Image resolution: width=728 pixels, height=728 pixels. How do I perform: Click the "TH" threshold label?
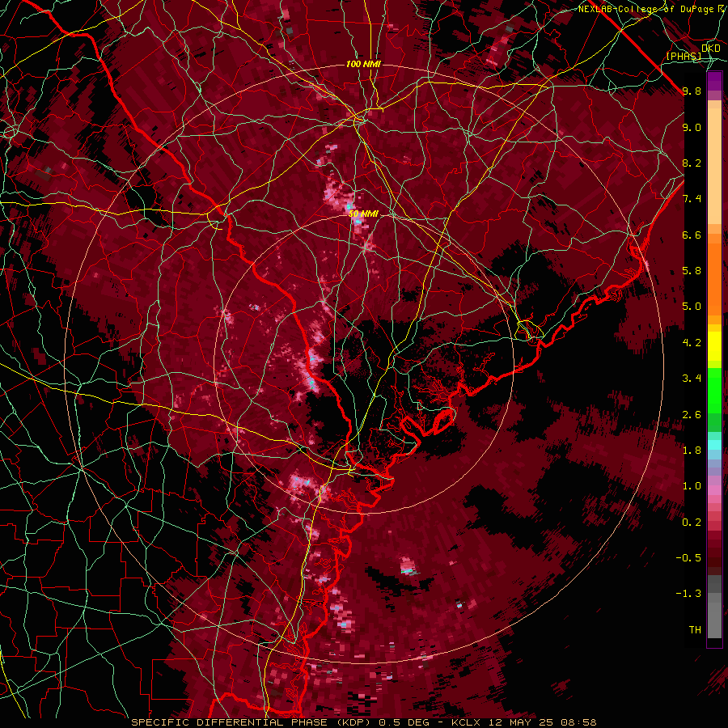click(695, 630)
